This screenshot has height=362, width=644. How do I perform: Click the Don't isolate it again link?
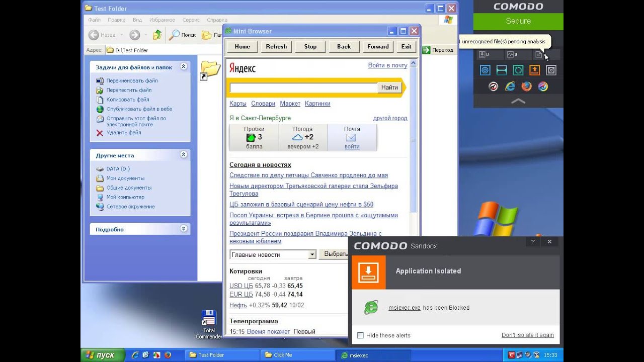(x=528, y=335)
